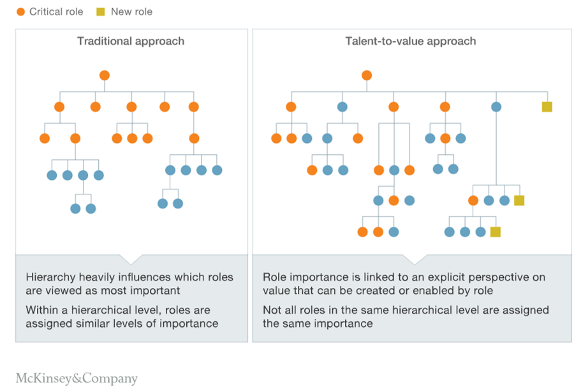Select the root node of the Traditional tree
Viewport: 581px width, 392px height.
point(105,75)
